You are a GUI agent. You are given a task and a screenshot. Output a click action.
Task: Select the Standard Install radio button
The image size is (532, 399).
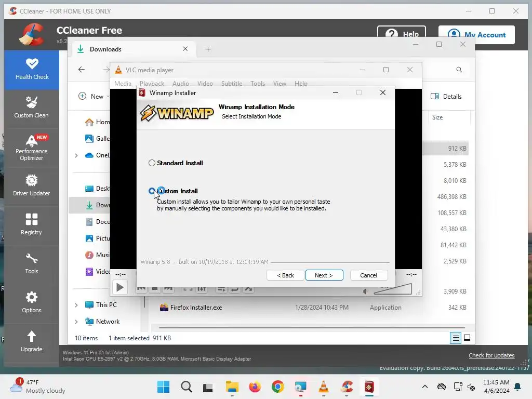tap(152, 163)
